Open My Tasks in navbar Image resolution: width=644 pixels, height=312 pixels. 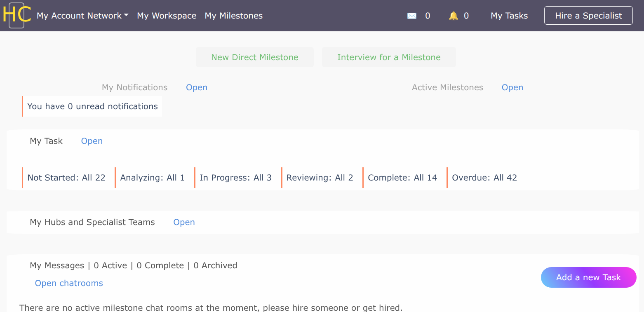[509, 16]
